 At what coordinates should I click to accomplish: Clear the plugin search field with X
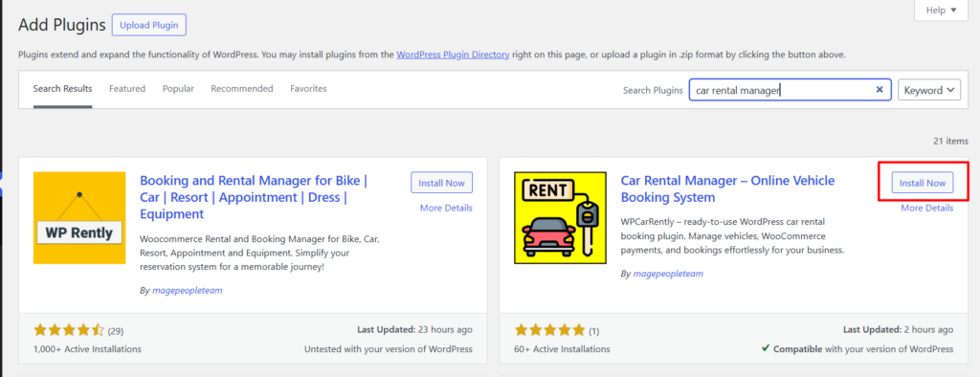point(880,90)
